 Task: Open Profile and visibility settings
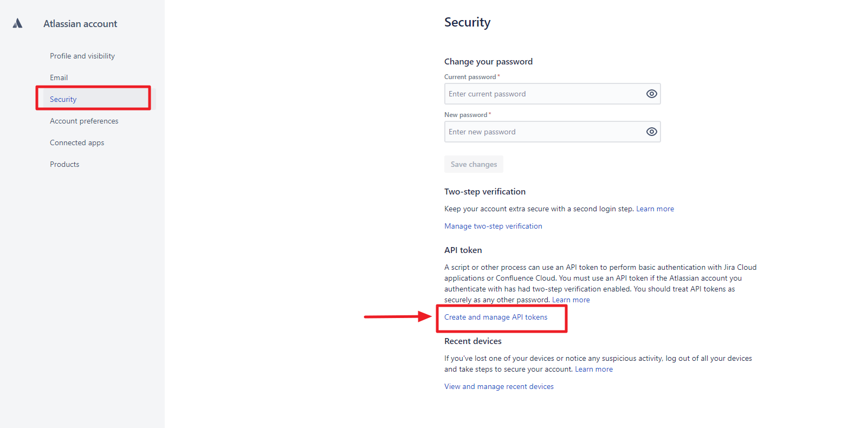82,56
